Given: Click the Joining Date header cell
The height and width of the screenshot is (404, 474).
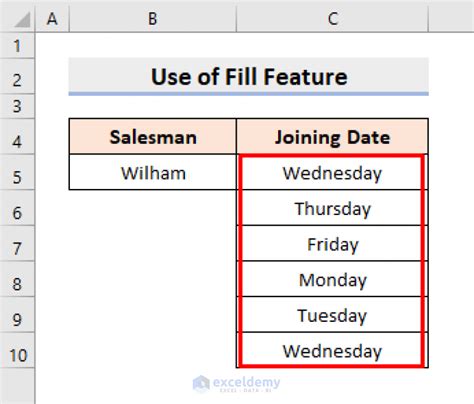Looking at the screenshot, I should pos(332,137).
